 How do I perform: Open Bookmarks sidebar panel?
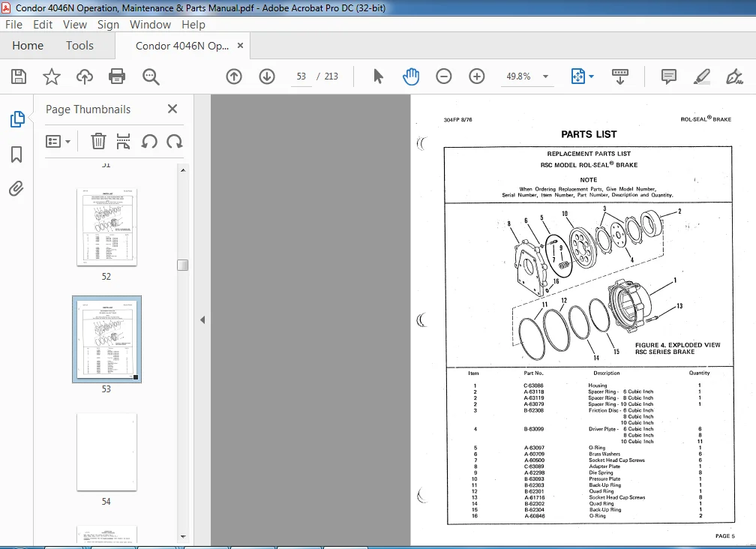(x=16, y=154)
